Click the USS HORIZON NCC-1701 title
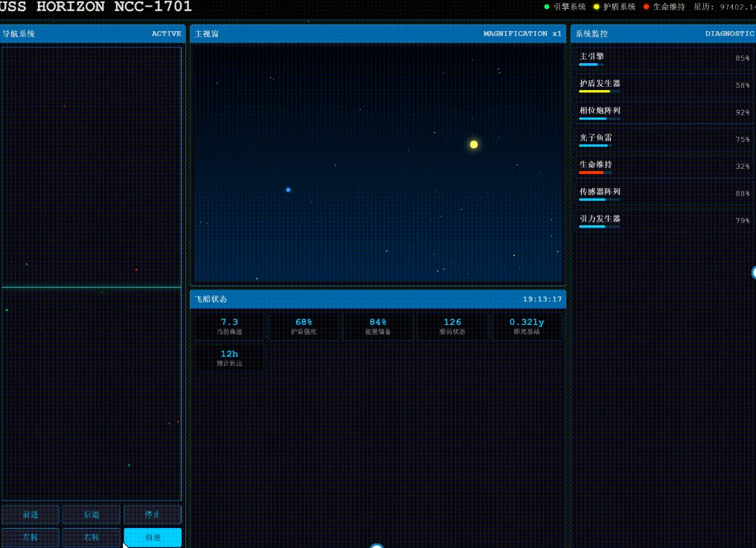 point(95,7)
